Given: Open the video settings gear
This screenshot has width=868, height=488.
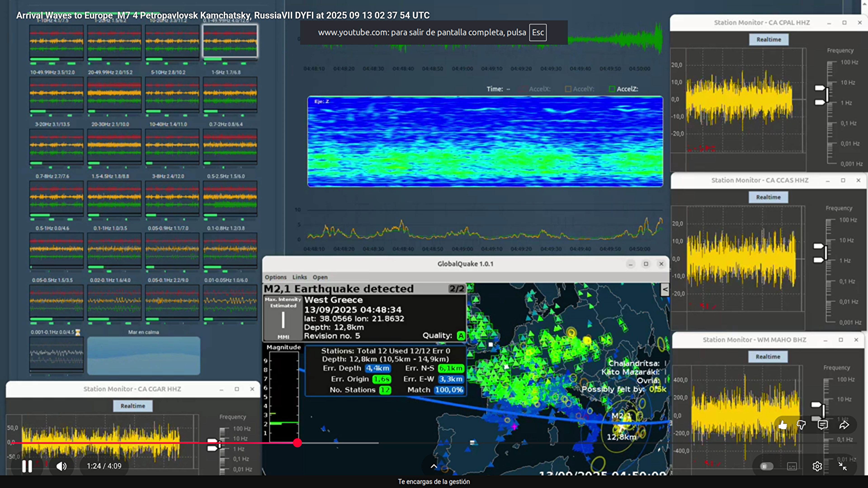Looking at the screenshot, I should tap(817, 466).
